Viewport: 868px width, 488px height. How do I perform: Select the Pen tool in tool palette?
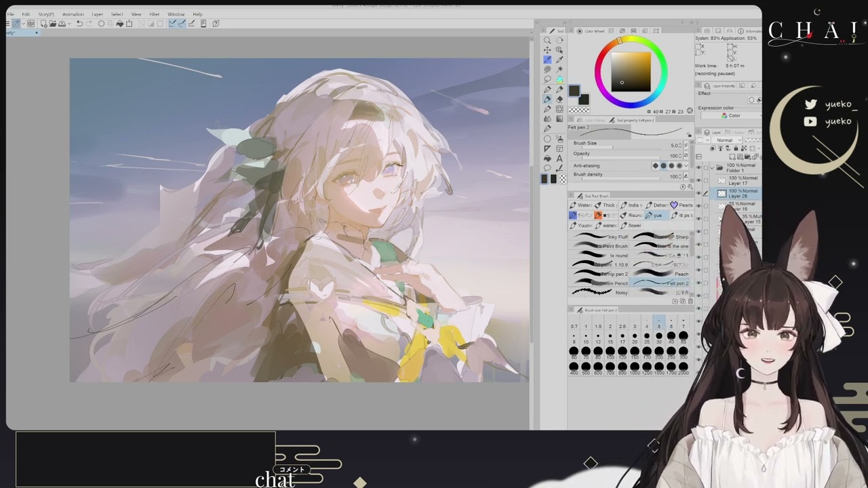tap(547, 89)
